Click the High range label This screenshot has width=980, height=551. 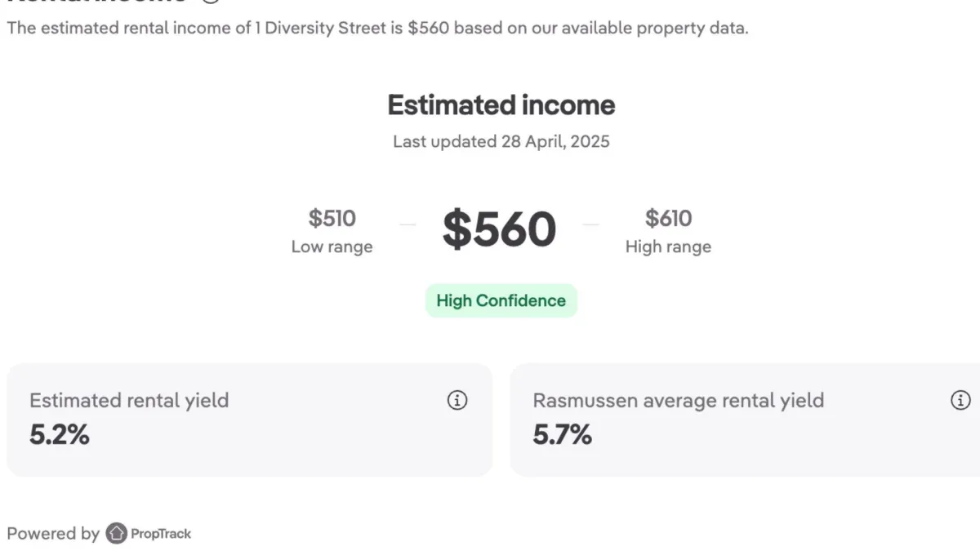pyautogui.click(x=668, y=247)
